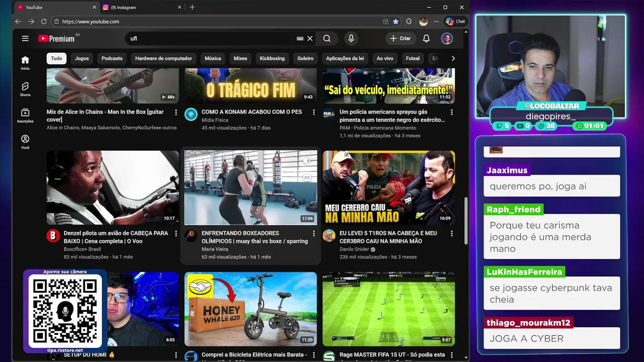This screenshot has width=644, height=362.
Task: Toggle captions on the sparring video preview
Action: [x=306, y=177]
